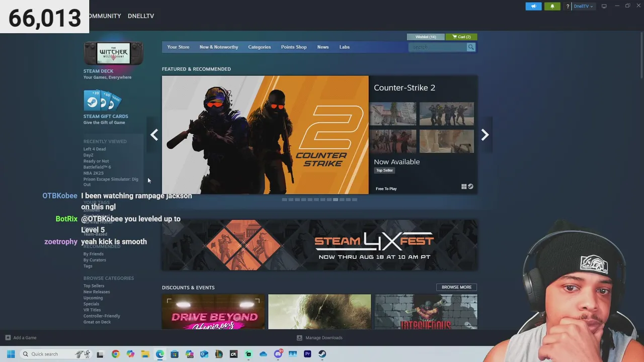Open the Steam gift cards image
Screen dimensions: 644x362
click(103, 101)
